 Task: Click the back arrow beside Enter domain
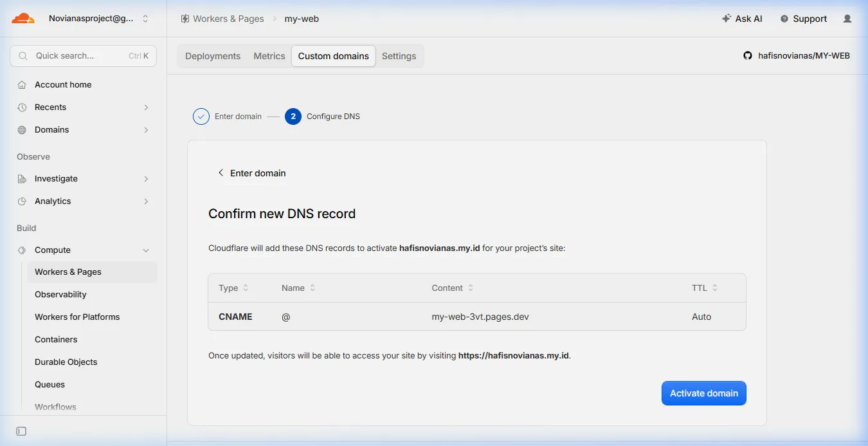pos(221,172)
